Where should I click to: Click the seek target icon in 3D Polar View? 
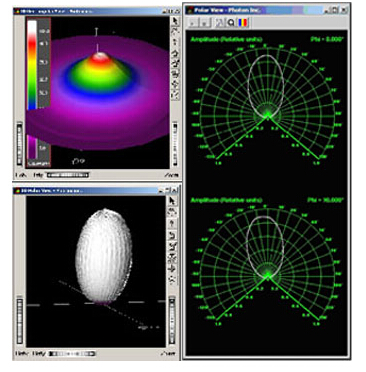point(172,269)
